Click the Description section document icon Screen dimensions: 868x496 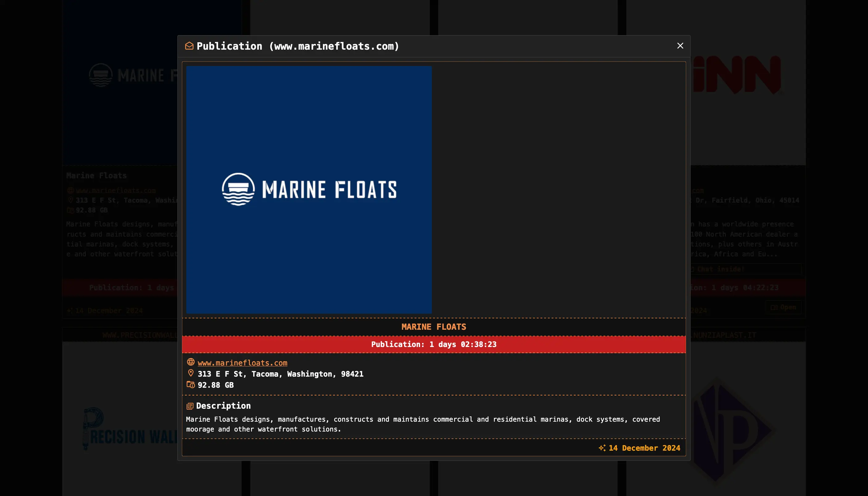pos(190,406)
